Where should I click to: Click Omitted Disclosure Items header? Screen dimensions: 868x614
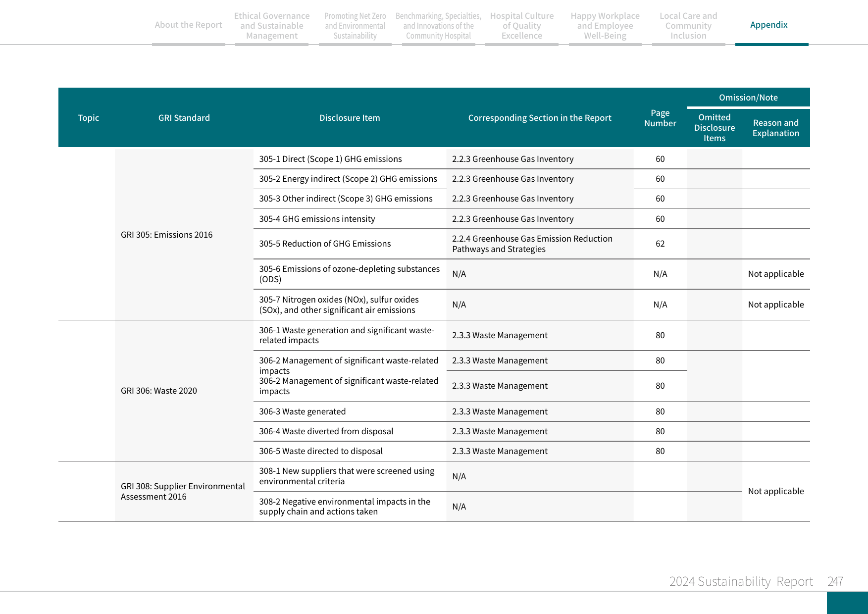[715, 128]
